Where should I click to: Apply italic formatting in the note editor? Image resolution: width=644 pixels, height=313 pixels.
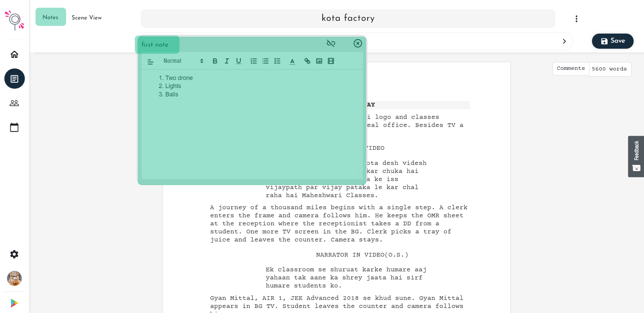(x=227, y=61)
